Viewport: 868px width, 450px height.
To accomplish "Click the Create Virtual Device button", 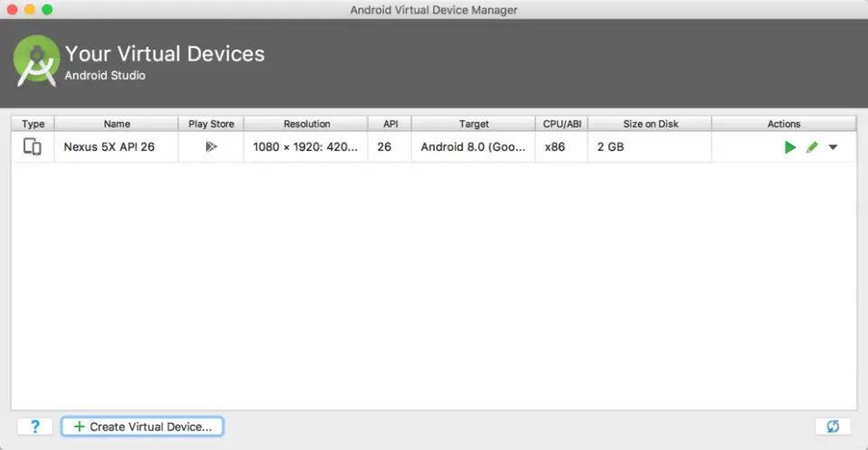I will (142, 427).
